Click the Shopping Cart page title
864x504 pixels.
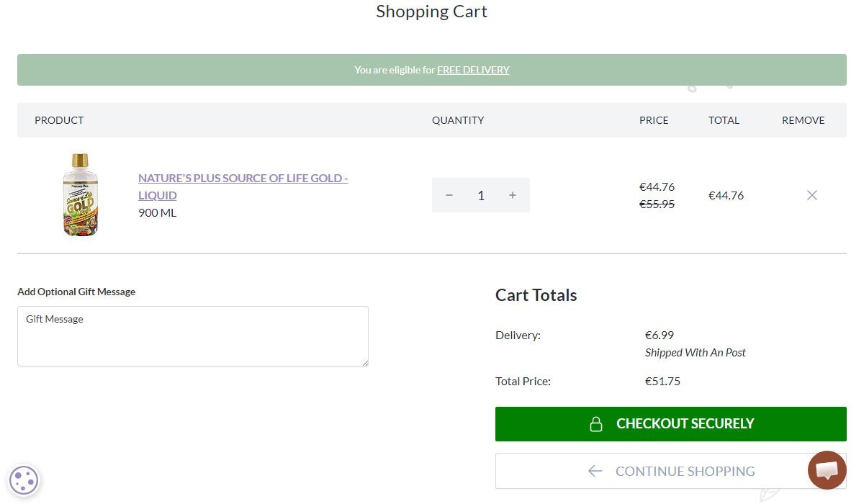[432, 12]
